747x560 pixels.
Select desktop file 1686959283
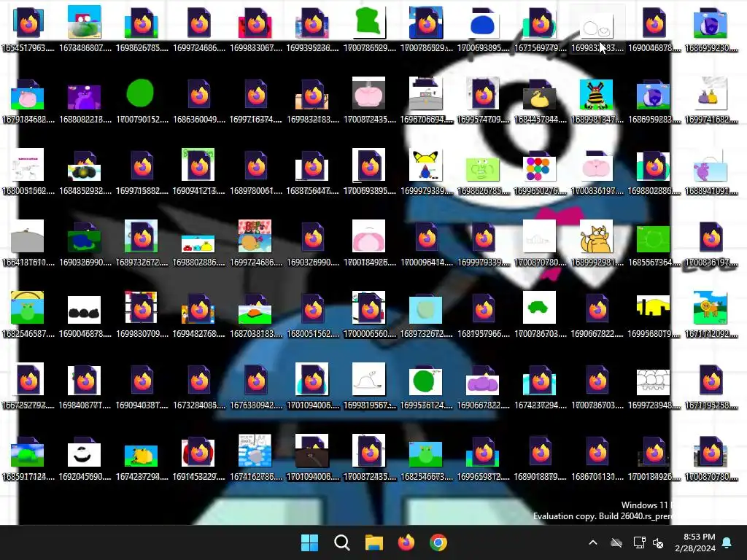(654, 100)
